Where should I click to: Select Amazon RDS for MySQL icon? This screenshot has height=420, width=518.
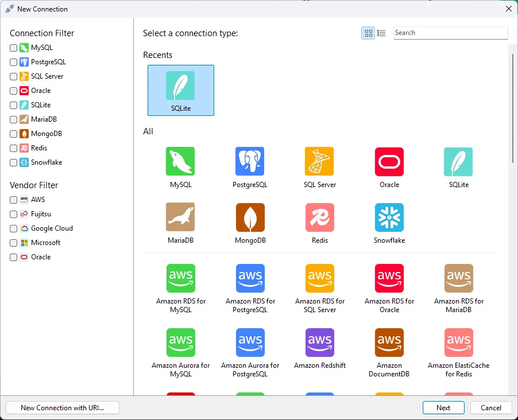pyautogui.click(x=181, y=278)
